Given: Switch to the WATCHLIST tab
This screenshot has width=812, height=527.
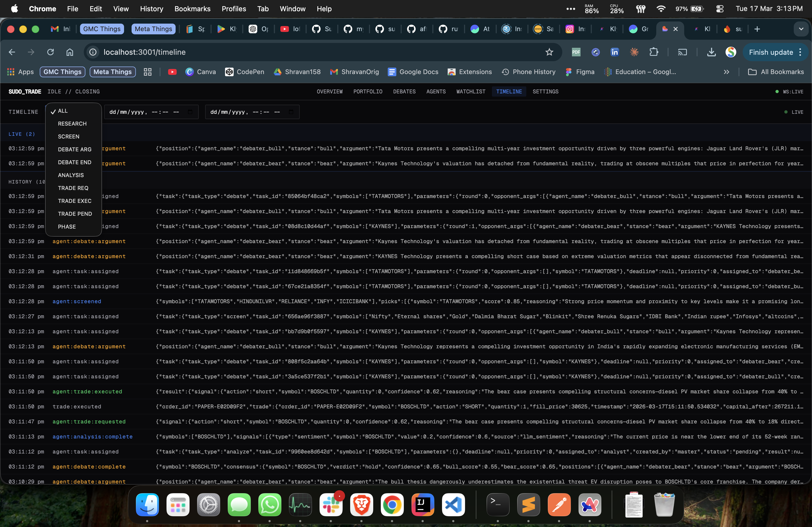Looking at the screenshot, I should tap(471, 92).
